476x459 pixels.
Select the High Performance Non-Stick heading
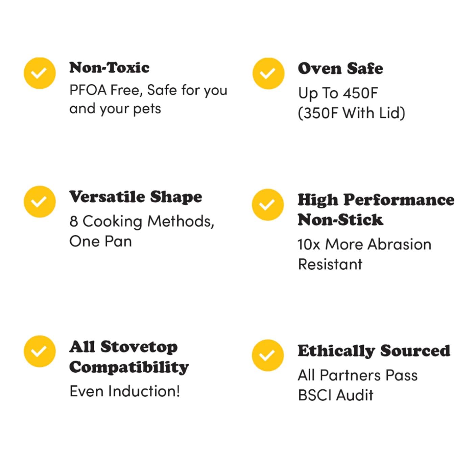(376, 210)
